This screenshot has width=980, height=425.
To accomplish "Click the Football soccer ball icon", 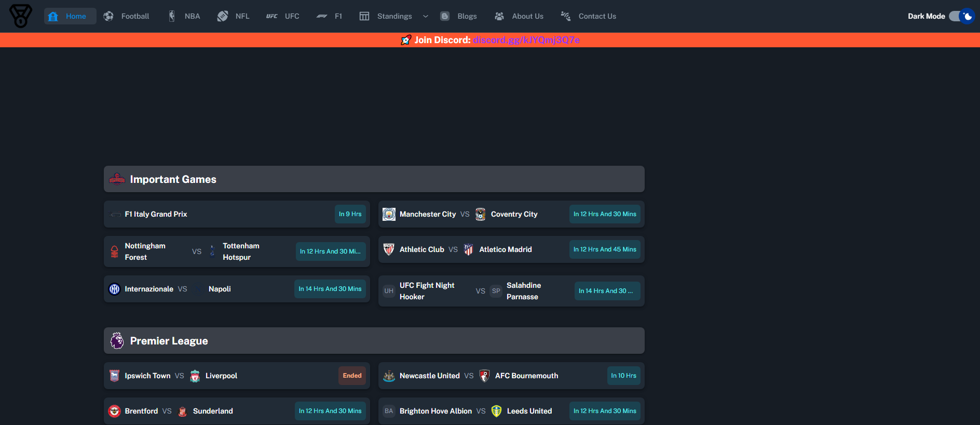I will pos(108,16).
